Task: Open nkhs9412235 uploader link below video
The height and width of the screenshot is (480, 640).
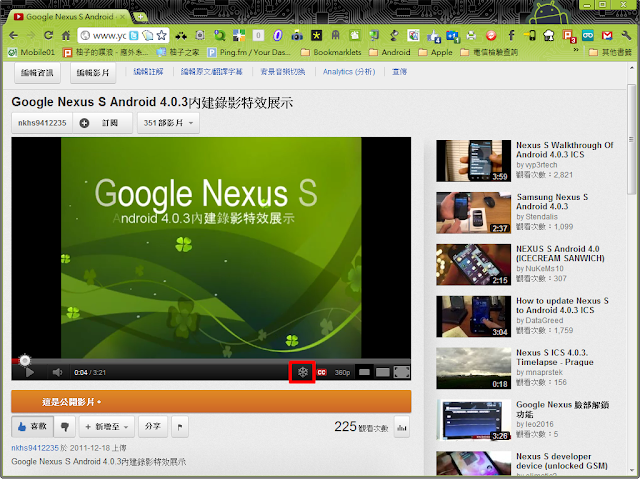Action: 35,448
